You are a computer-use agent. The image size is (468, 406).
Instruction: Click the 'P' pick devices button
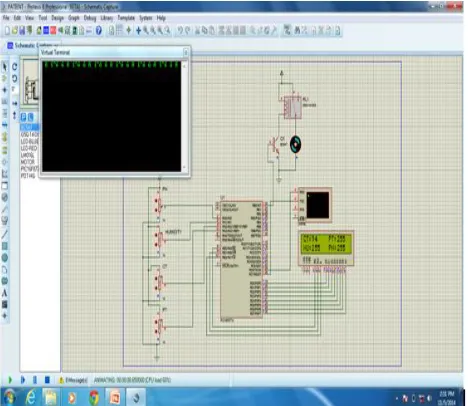23,117
